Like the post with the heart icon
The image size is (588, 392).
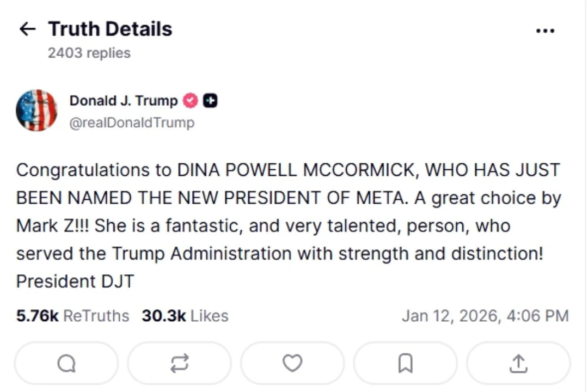pos(292,363)
